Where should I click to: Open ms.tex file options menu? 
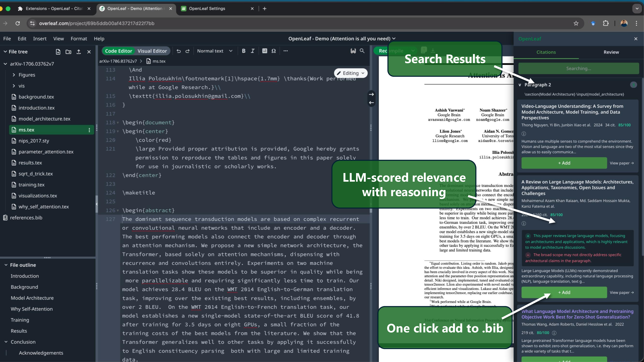[x=89, y=130]
